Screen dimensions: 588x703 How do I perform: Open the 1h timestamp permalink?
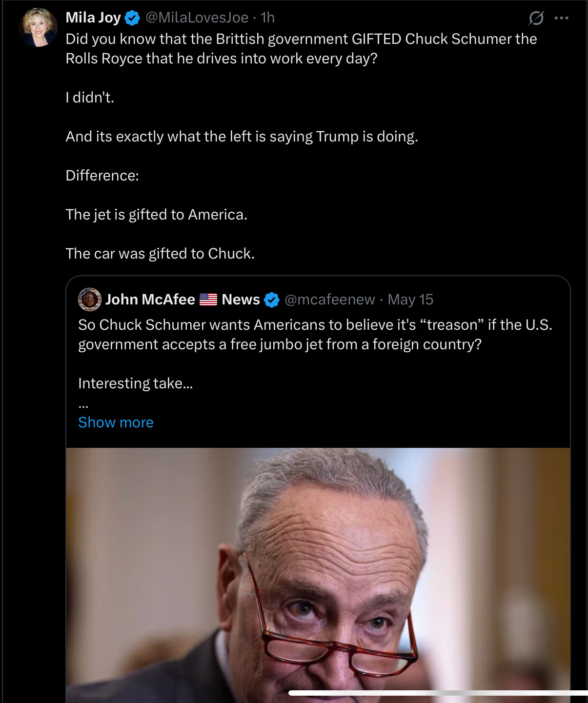267,18
